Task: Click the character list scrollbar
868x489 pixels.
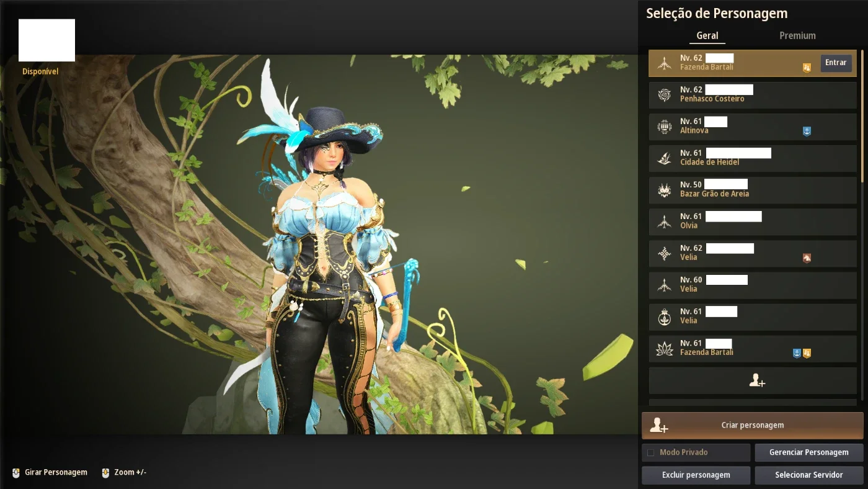Action: coord(862,116)
